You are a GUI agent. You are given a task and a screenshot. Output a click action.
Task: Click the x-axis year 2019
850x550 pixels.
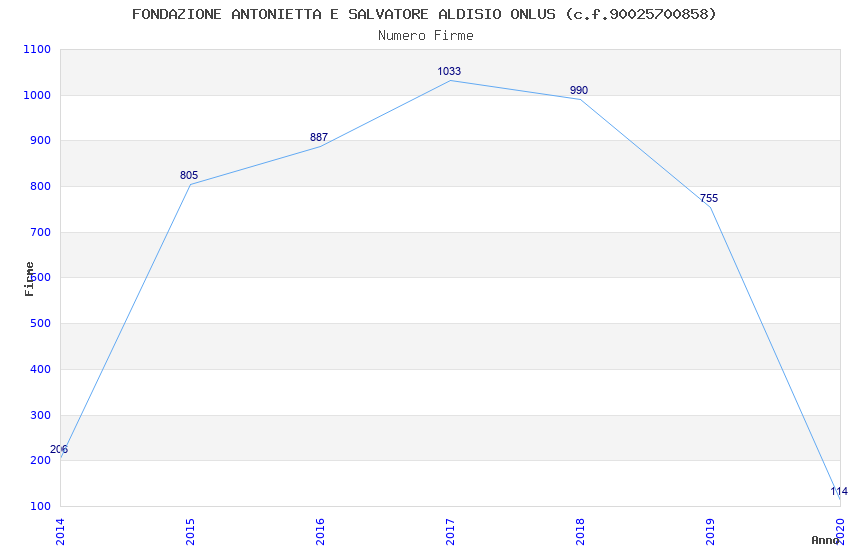(x=711, y=532)
